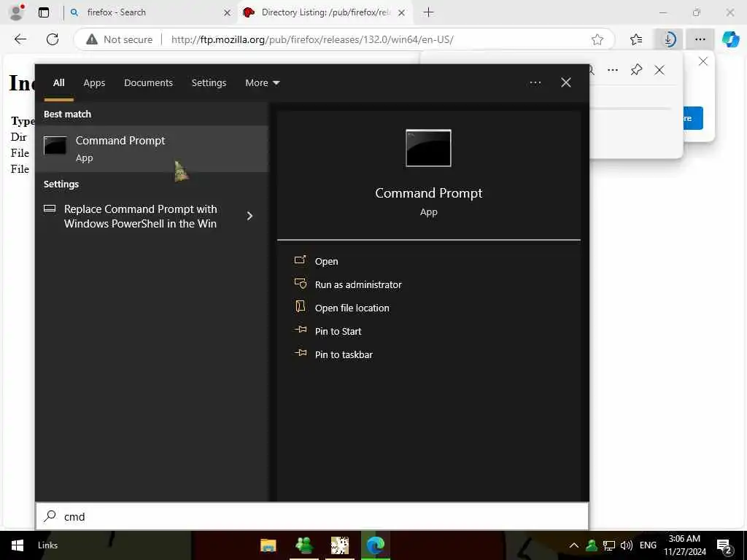Open the Copilot sidebar icon
Screen dimensions: 747x560
730,39
